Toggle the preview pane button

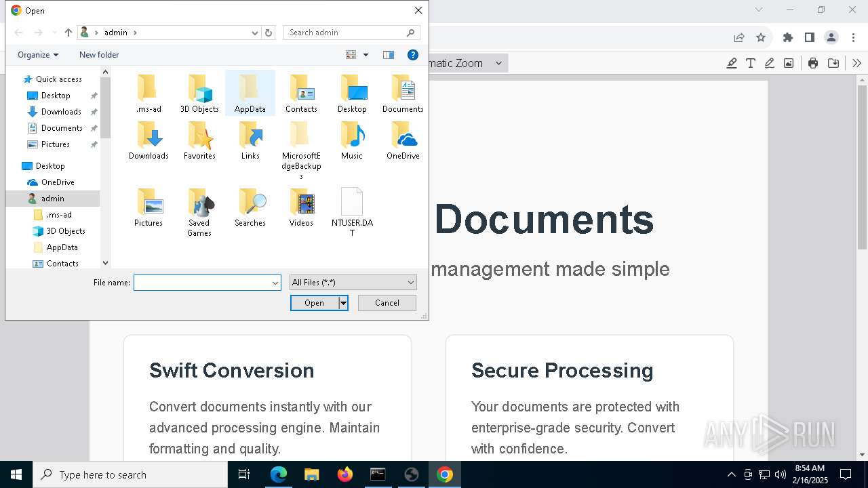(x=389, y=55)
